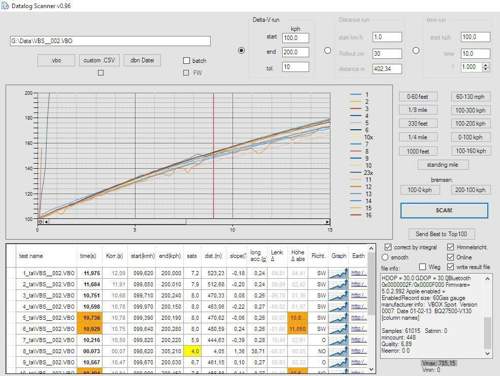Toggle the Online checkbox

[x=450, y=257]
